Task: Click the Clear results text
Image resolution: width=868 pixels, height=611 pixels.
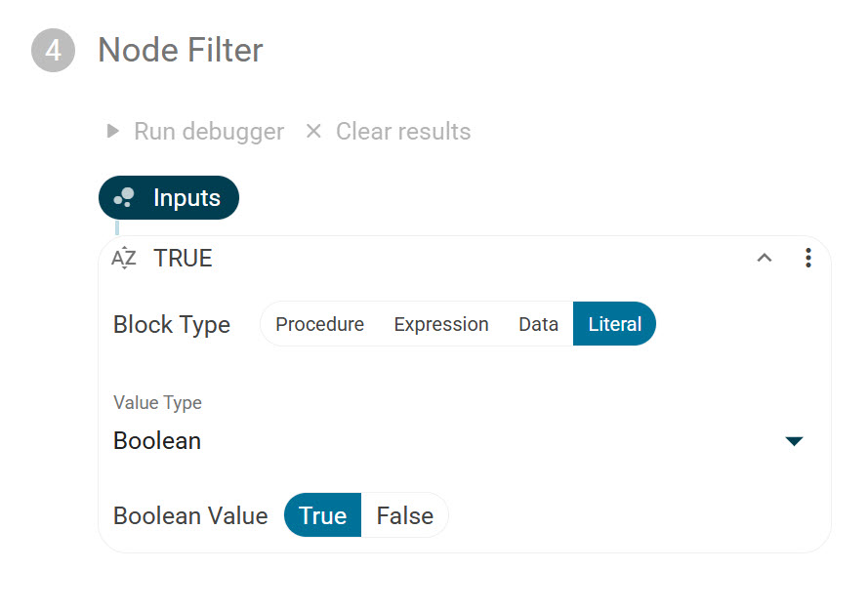Action: [x=403, y=132]
